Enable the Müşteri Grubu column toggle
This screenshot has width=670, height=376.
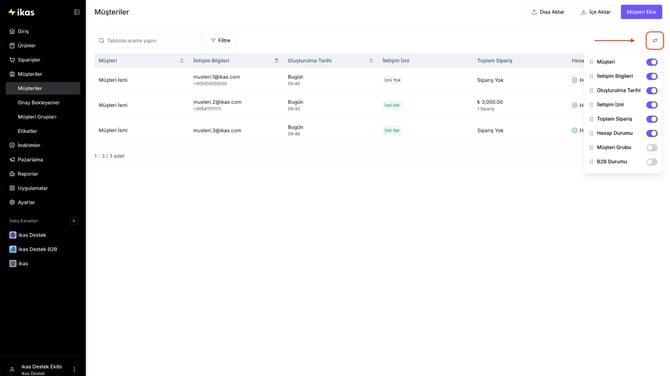click(x=652, y=147)
